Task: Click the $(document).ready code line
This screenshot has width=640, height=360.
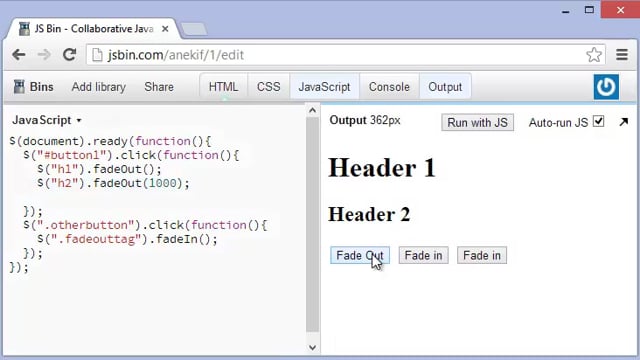Action: tap(111, 141)
